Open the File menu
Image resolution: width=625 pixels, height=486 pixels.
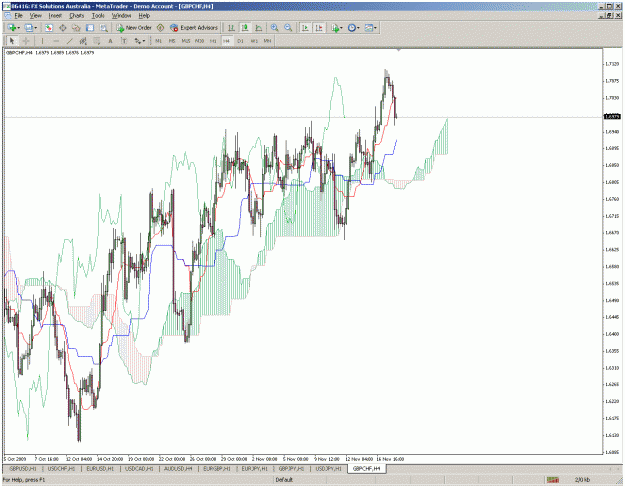click(x=18, y=16)
